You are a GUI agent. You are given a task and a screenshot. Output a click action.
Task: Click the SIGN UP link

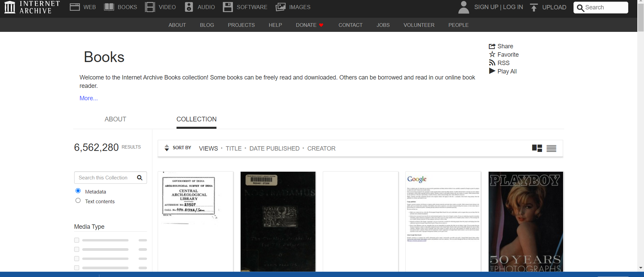click(x=486, y=7)
